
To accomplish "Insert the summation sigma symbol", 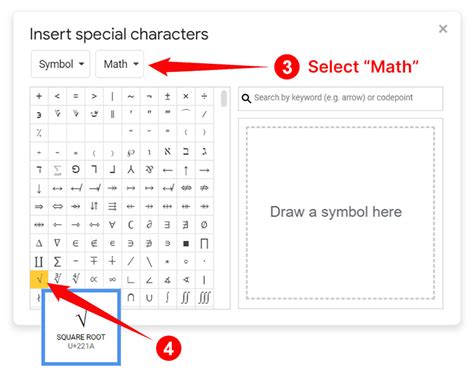I will coord(57,261).
